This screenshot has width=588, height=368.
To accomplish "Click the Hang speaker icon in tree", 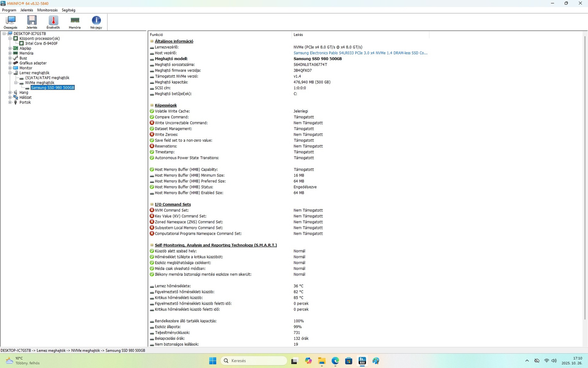I will (x=15, y=93).
